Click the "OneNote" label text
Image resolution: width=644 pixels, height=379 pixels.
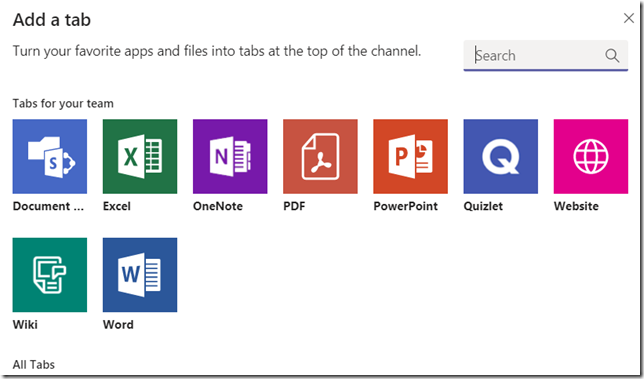click(218, 206)
